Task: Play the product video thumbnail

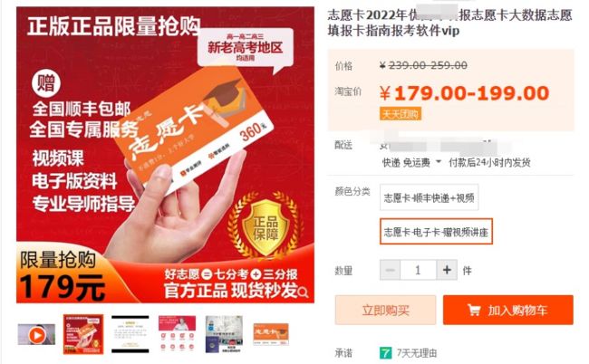Action: [x=36, y=334]
